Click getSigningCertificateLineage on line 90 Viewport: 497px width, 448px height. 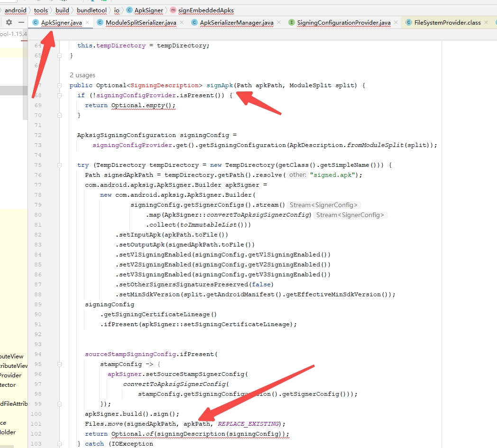157,315
